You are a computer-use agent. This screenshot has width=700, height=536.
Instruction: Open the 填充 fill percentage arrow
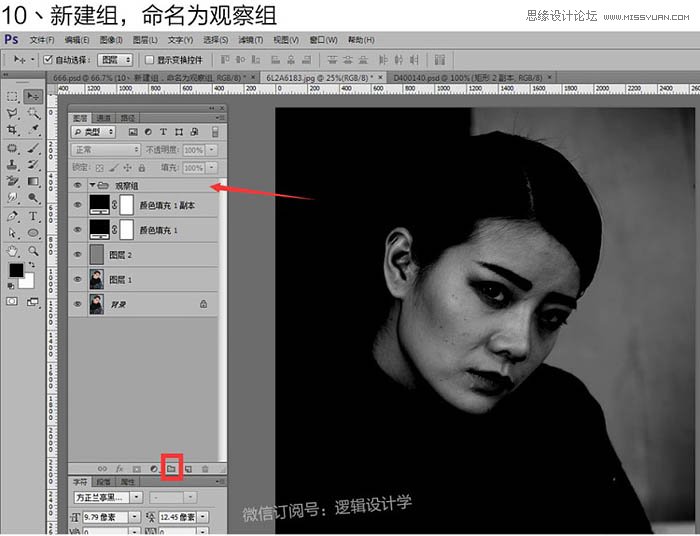[212, 168]
